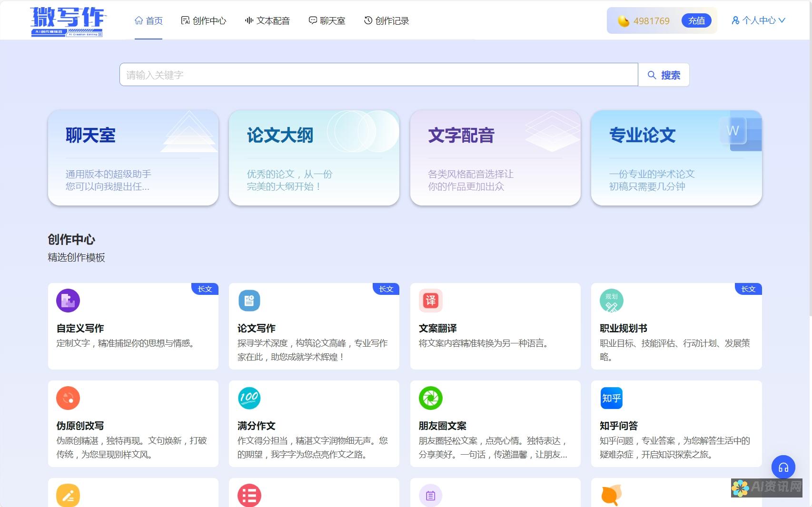Open the 聊天室 feature card
This screenshot has width=812, height=507.
[133, 158]
